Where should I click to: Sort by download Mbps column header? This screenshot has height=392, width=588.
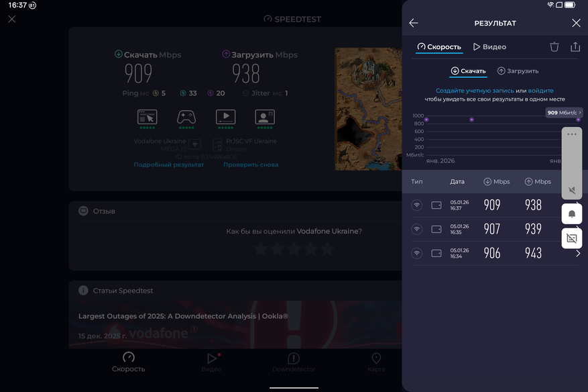497,182
